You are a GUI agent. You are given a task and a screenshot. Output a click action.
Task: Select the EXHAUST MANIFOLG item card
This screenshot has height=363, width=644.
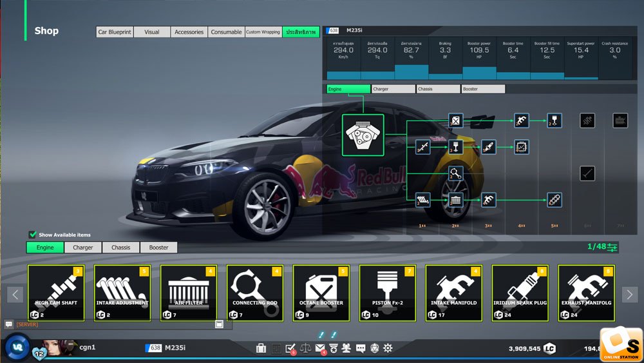coord(587,293)
